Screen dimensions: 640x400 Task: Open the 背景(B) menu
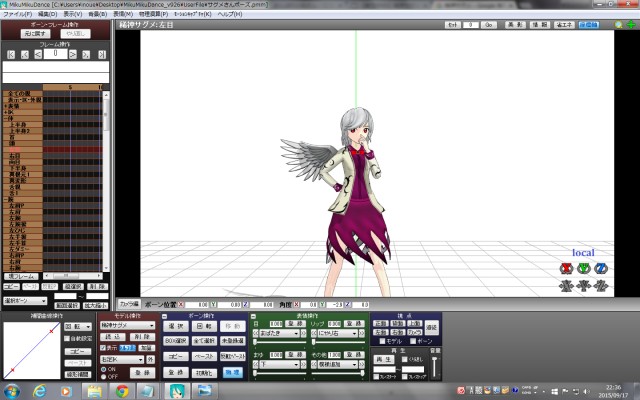[98, 14]
